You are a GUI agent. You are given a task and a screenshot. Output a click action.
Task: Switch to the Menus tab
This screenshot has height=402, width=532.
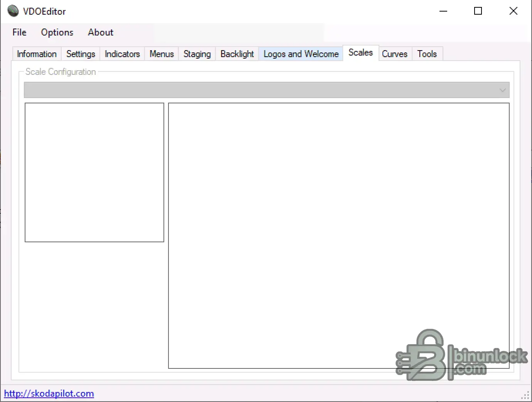[162, 54]
